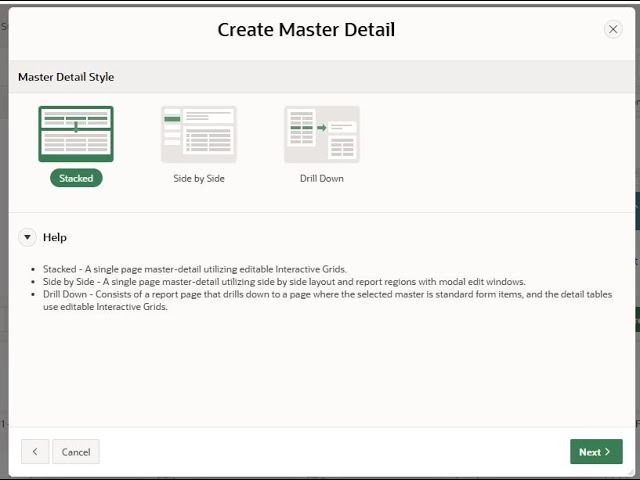Cancel the Create Master Detail wizard
Image resolution: width=640 pixels, height=480 pixels.
click(x=76, y=451)
